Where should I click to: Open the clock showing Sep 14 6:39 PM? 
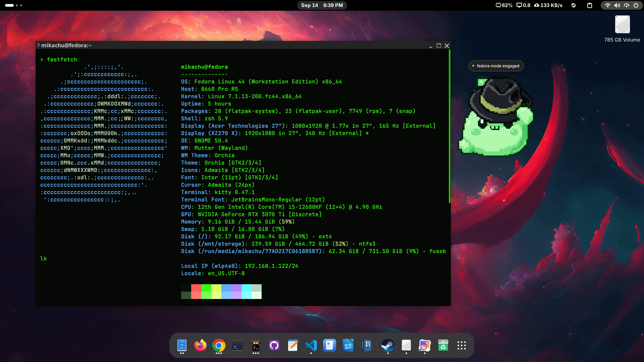click(x=322, y=5)
